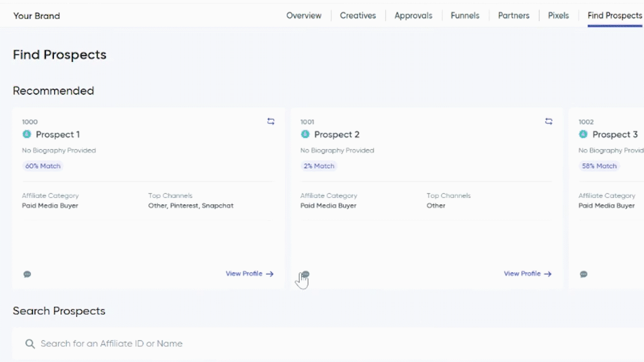The width and height of the screenshot is (644, 362).
Task: Click the 60% Match badge
Action: pos(43,166)
